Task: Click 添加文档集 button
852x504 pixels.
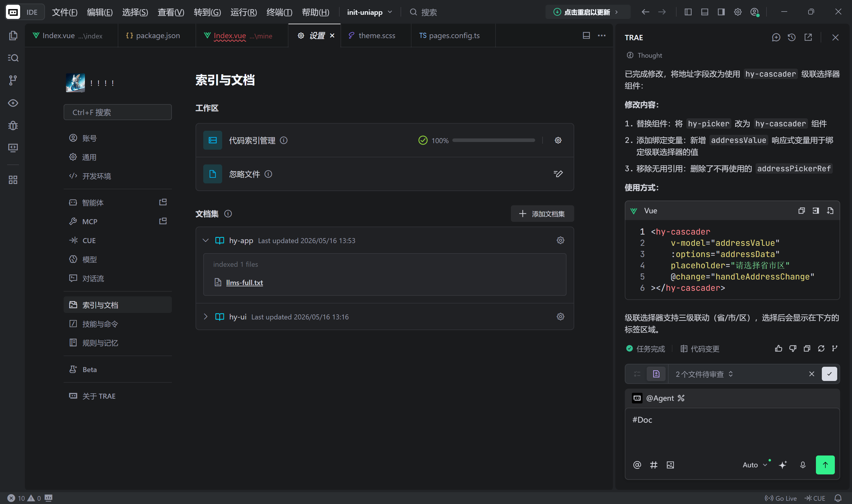Action: 542,214
